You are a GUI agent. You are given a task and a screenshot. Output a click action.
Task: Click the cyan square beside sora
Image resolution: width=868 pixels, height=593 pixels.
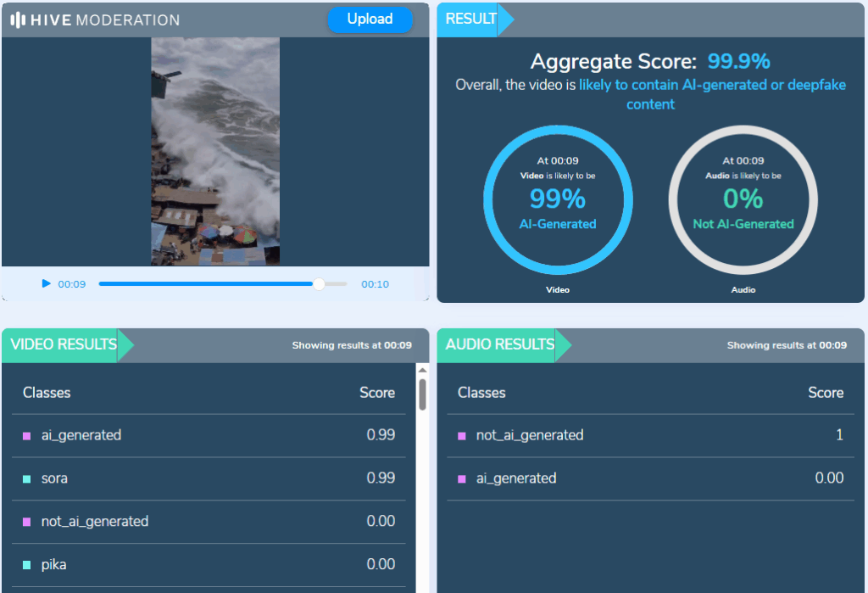pyautogui.click(x=27, y=479)
